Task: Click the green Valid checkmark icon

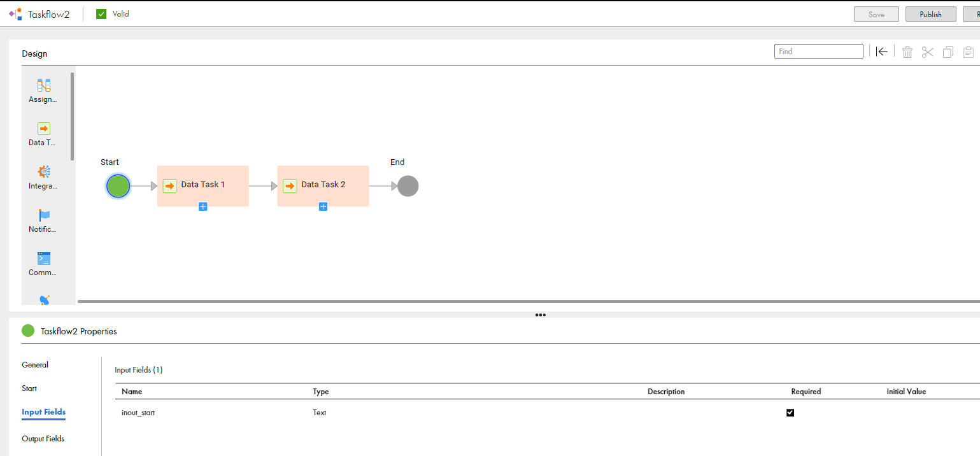Action: (101, 14)
